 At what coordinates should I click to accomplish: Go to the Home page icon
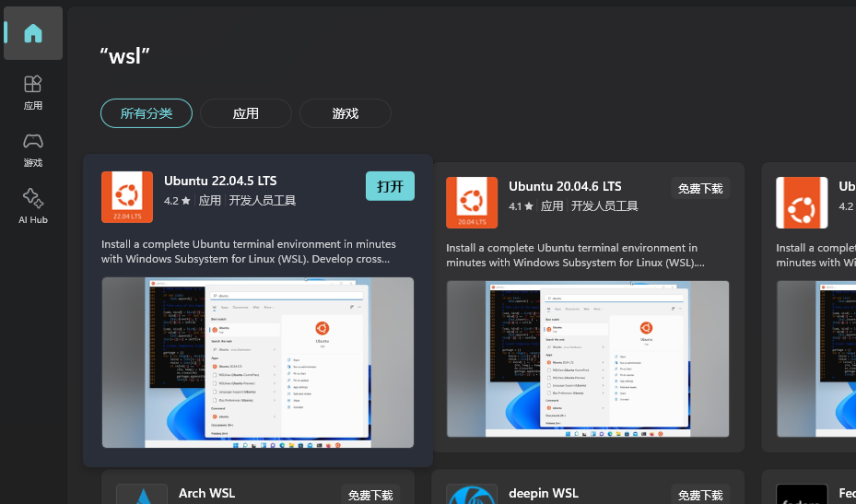click(x=33, y=33)
